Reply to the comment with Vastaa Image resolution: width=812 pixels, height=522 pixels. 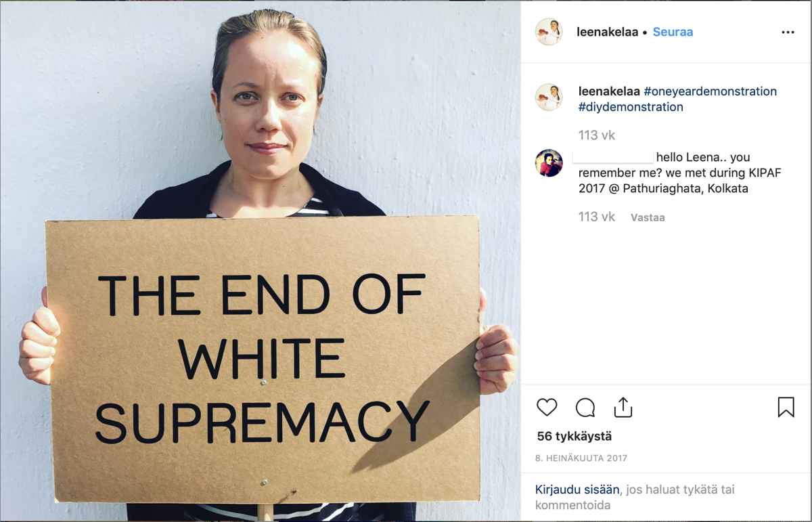pos(648,217)
